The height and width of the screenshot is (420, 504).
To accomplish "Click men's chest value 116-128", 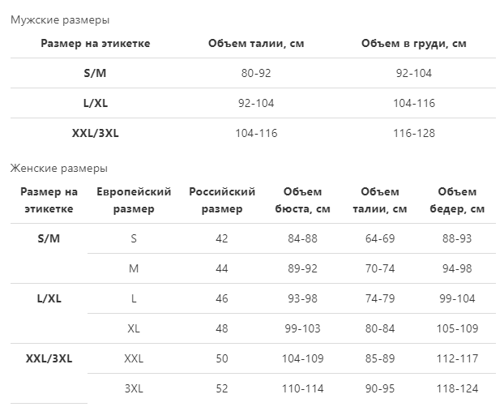I will click(x=414, y=133).
